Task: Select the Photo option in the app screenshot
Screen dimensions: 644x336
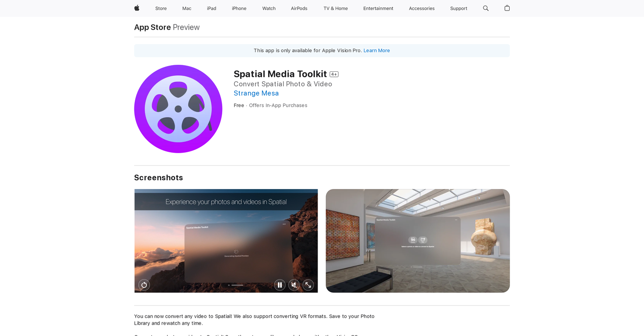Action: [413, 240]
